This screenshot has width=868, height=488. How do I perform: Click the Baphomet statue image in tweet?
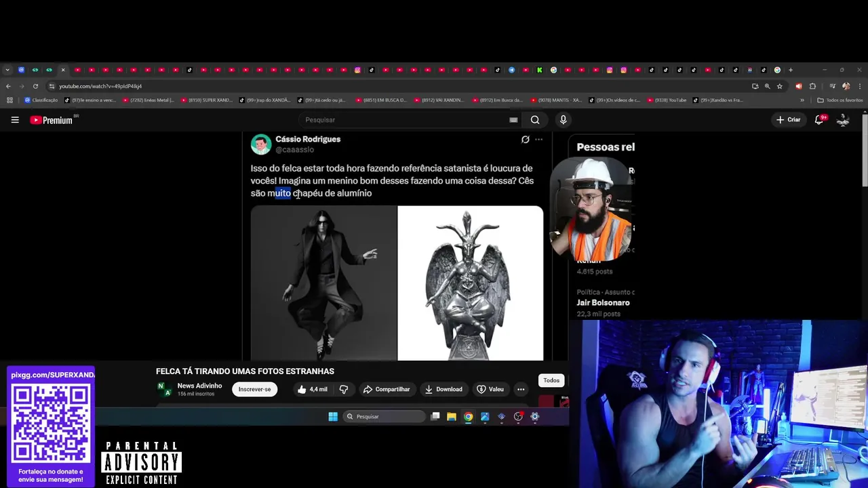click(471, 283)
